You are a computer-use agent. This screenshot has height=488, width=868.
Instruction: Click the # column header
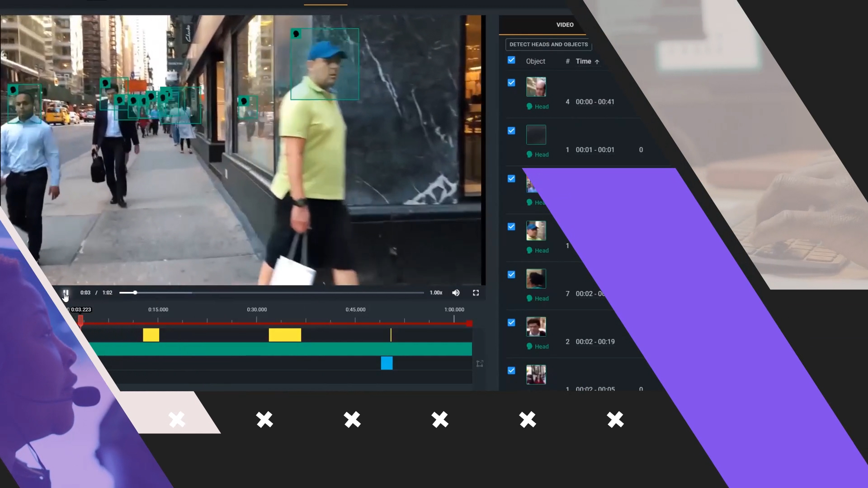click(567, 61)
